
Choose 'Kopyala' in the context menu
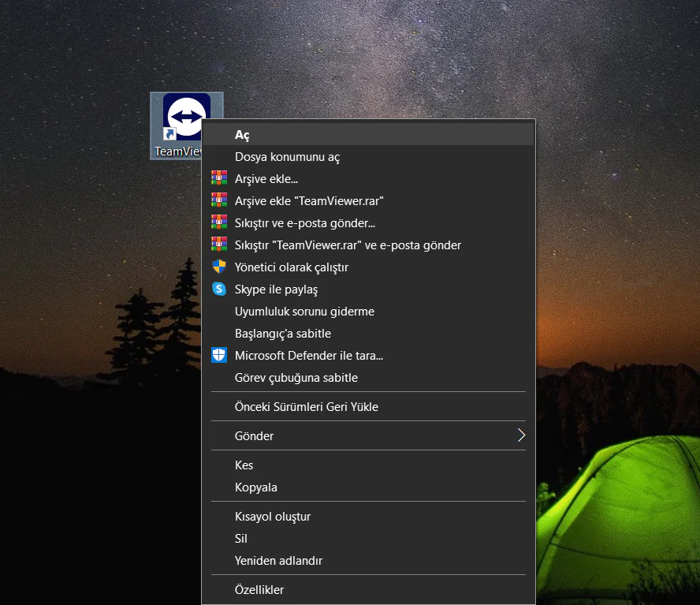256,487
